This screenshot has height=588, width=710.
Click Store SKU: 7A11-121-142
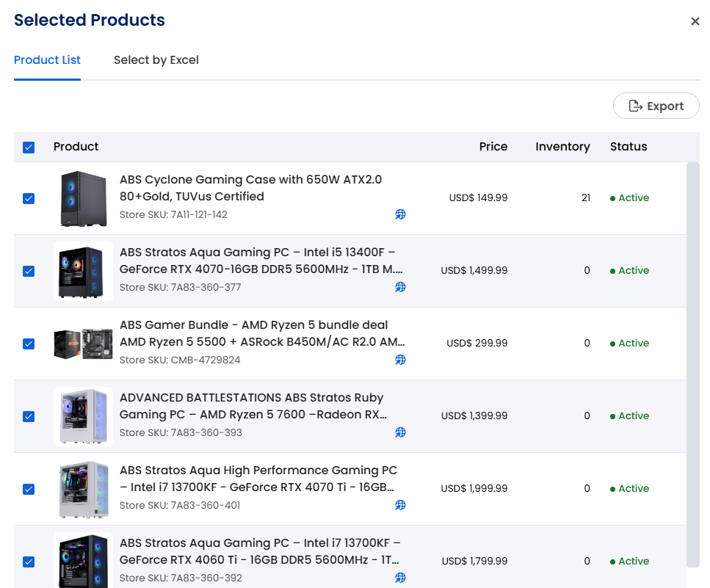point(173,214)
